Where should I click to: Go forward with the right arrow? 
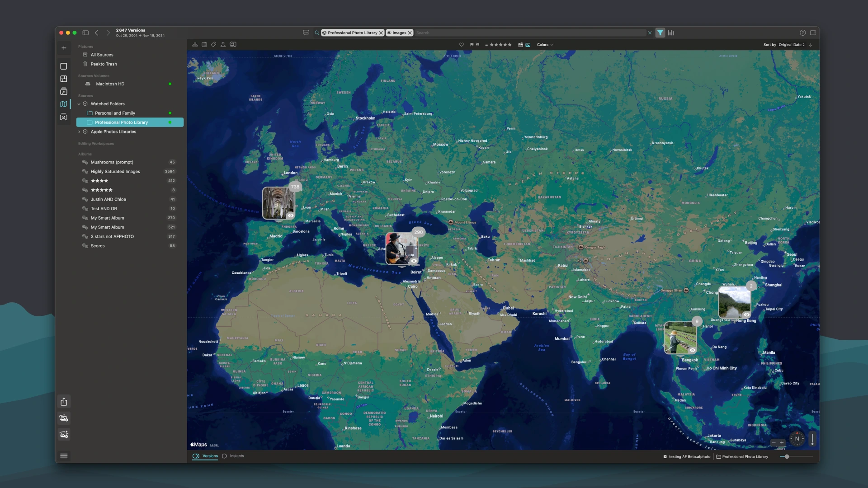(108, 33)
